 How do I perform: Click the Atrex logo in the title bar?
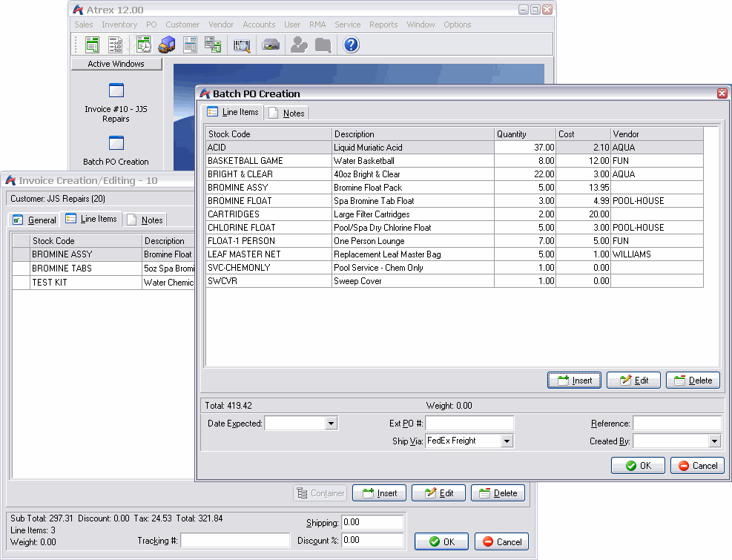pos(77,9)
